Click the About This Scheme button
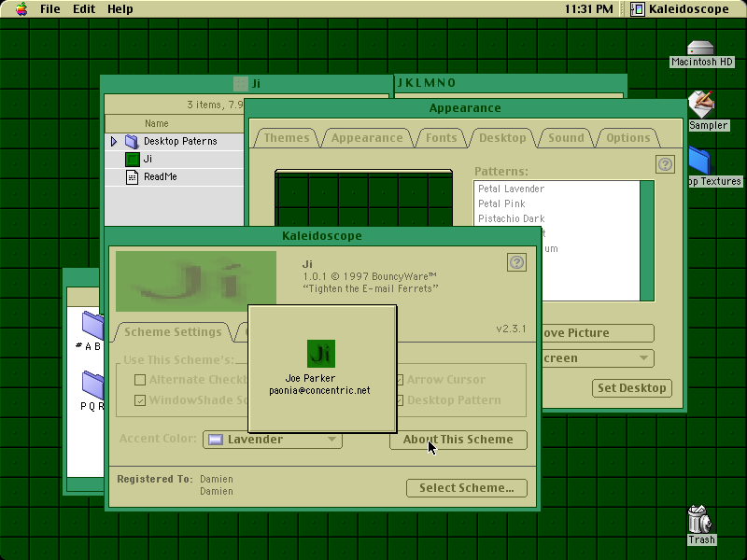 pyautogui.click(x=458, y=440)
